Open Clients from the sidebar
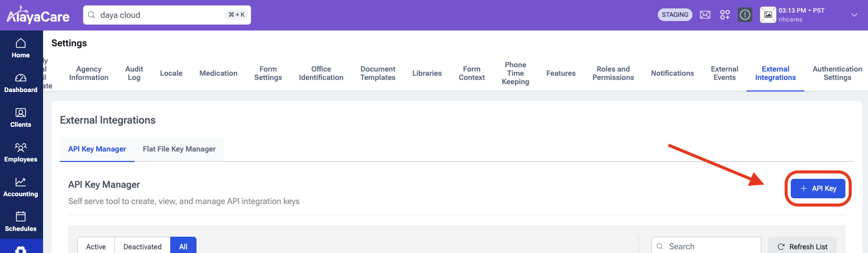Screen dimensions: 868x253 [x=21, y=118]
